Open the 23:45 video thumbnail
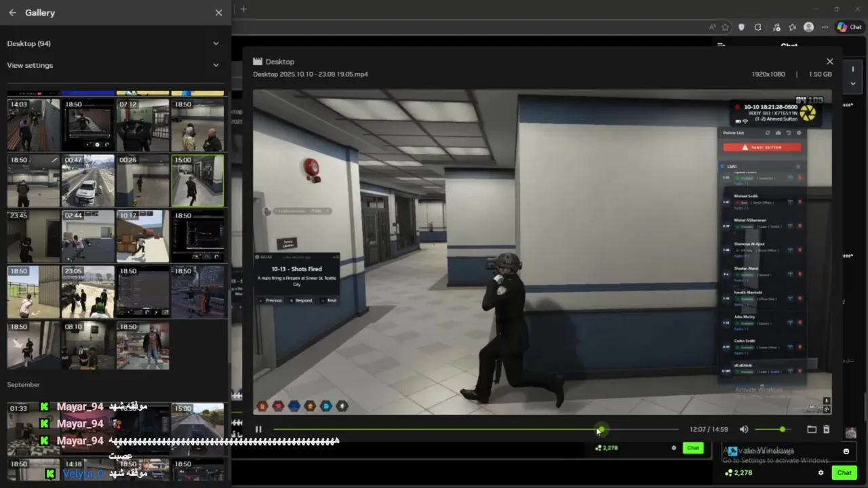868x488 pixels. 34,236
